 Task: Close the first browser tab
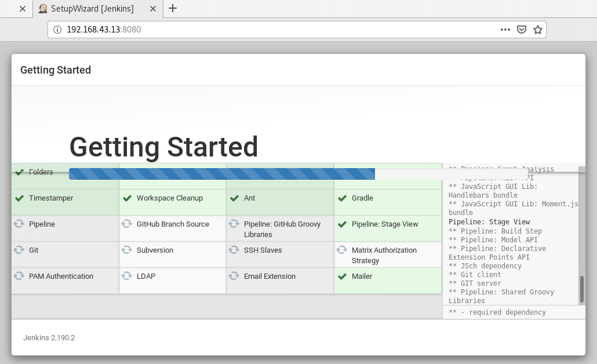click(23, 9)
